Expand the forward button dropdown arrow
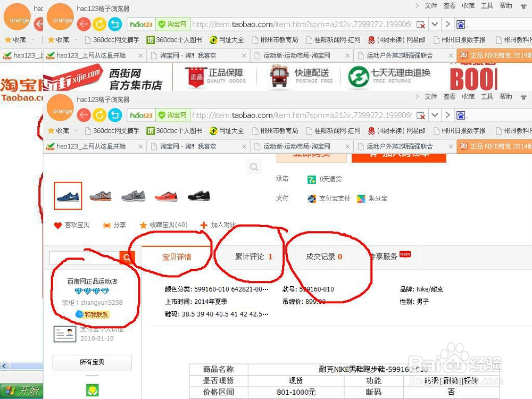 pos(448,114)
